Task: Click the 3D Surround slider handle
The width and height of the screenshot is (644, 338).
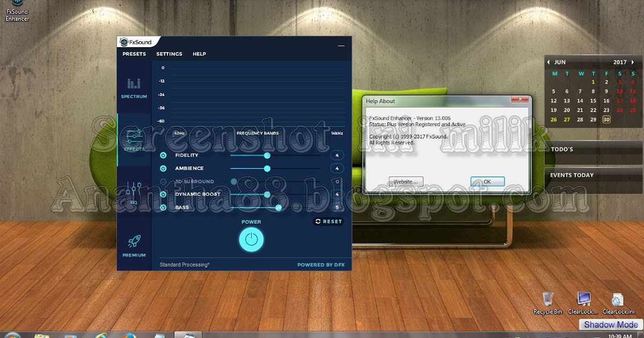Action: click(233, 181)
